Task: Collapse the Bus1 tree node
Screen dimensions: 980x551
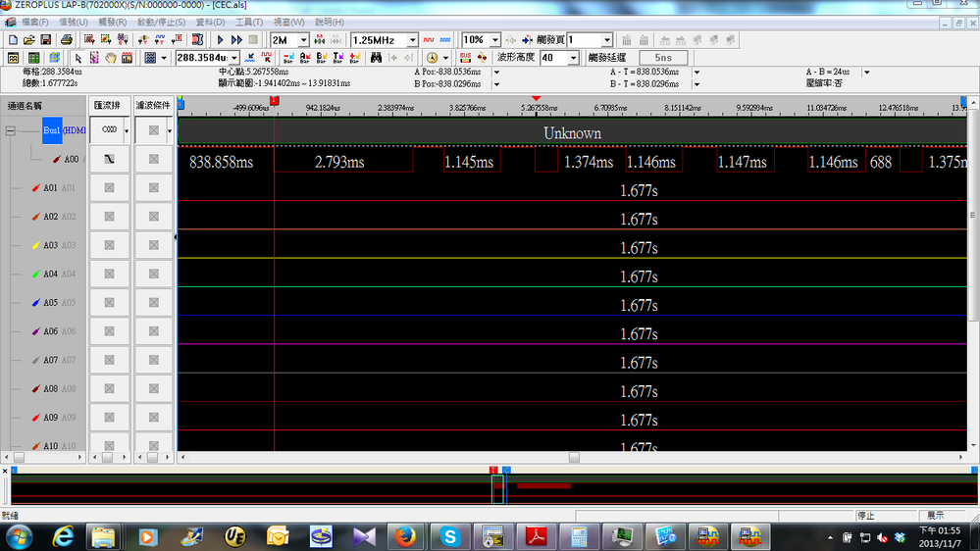Action: [x=11, y=130]
